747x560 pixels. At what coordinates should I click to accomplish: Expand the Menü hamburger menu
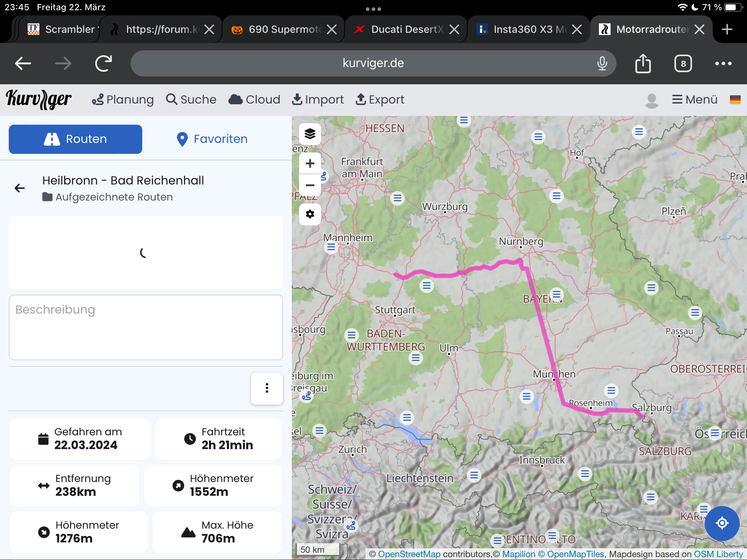pos(694,100)
